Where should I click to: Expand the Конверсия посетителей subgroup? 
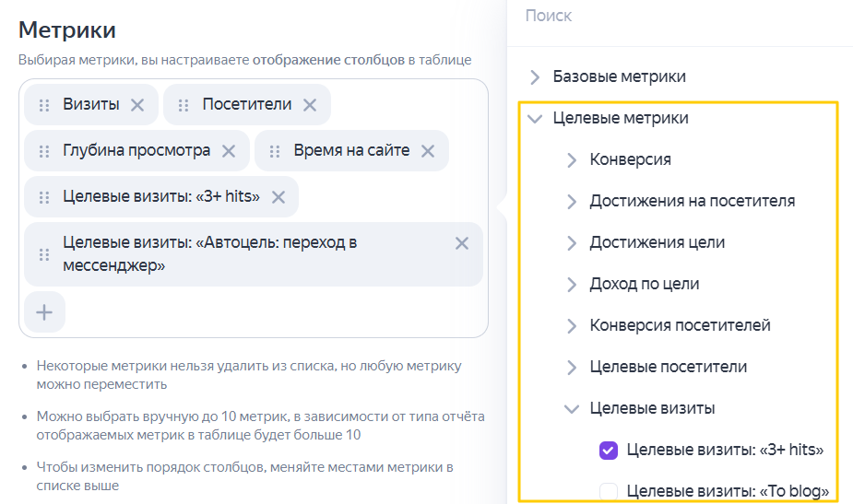click(x=572, y=325)
